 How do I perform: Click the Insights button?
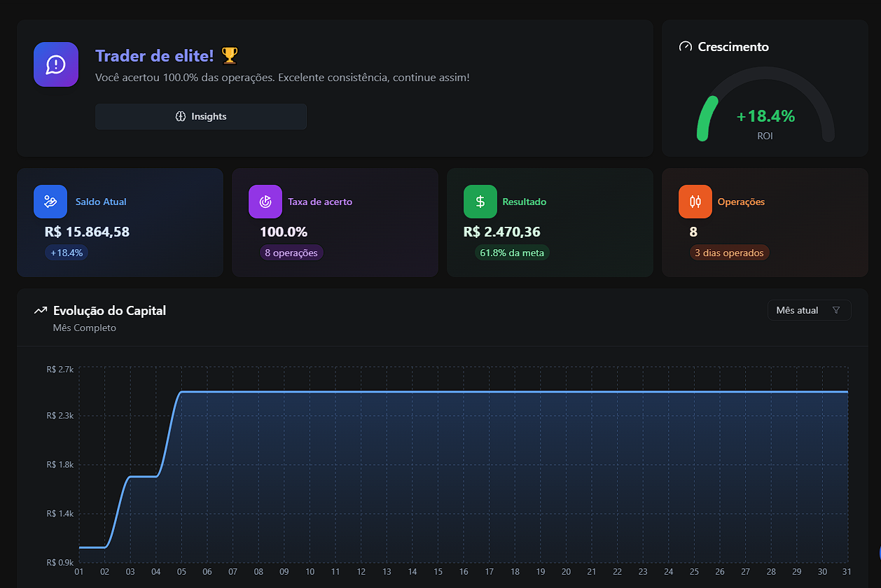201,116
